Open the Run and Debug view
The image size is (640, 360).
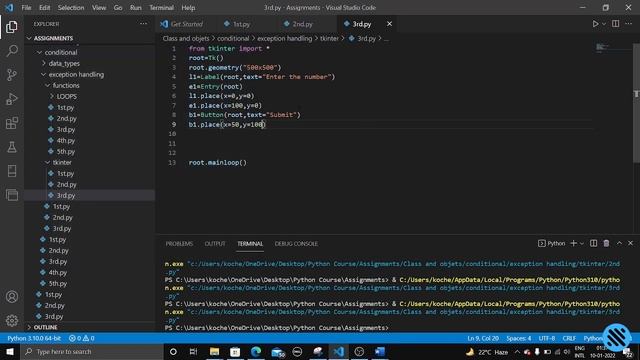click(12, 99)
